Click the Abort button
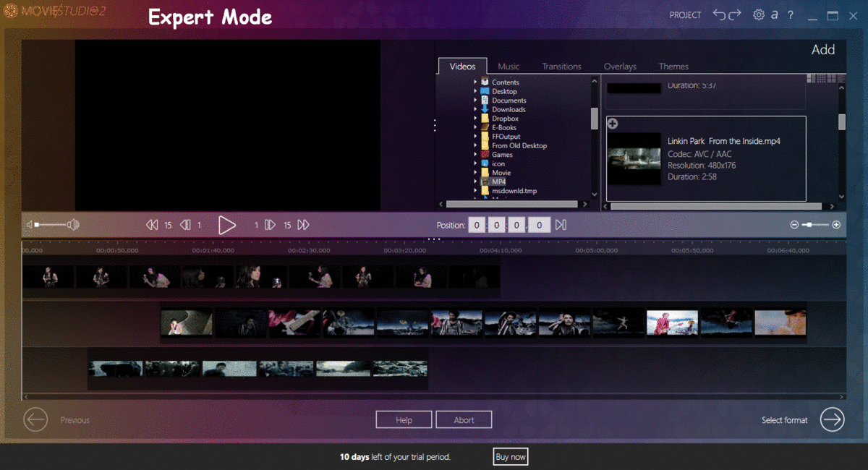The width and height of the screenshot is (868, 470). click(x=464, y=420)
